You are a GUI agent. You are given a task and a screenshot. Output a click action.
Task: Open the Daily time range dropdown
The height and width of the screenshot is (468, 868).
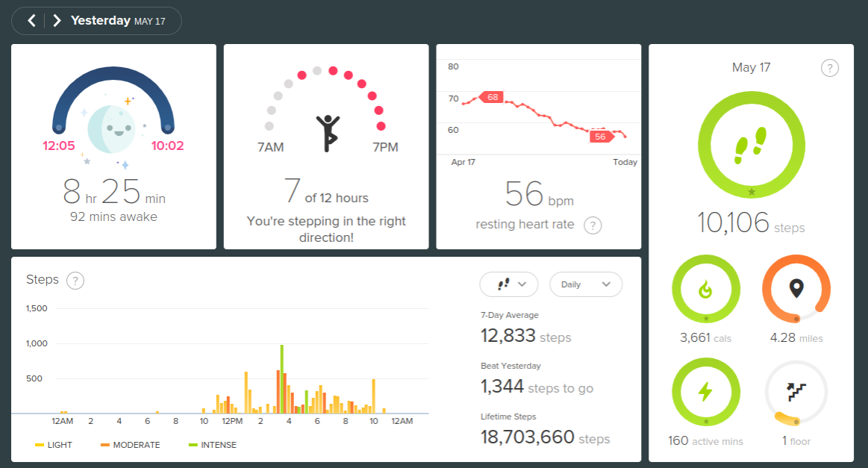[586, 284]
